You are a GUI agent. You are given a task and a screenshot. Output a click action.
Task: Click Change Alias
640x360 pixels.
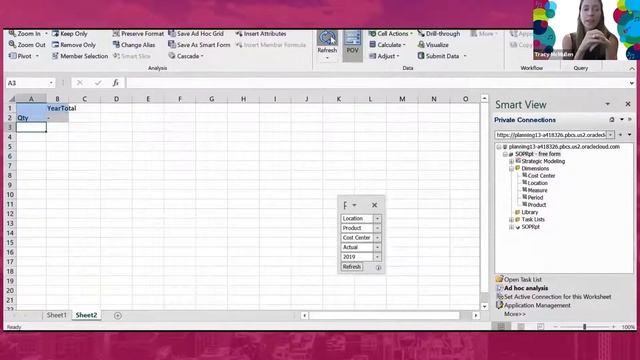coord(134,45)
